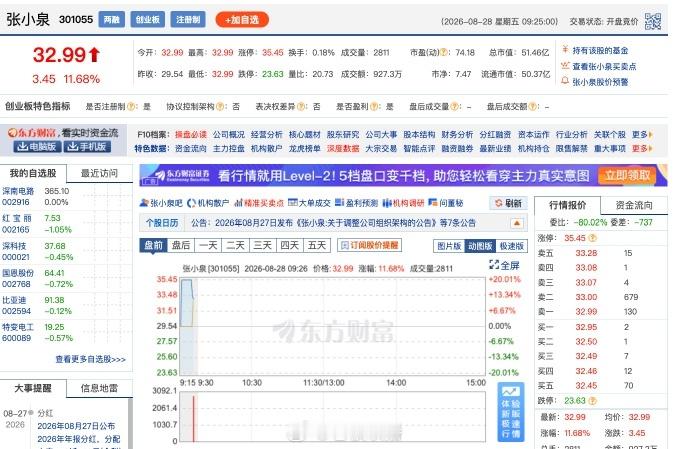Click the 注册制 tag
Image resolution: width=690 pixels, height=449 pixels.
coord(188,20)
